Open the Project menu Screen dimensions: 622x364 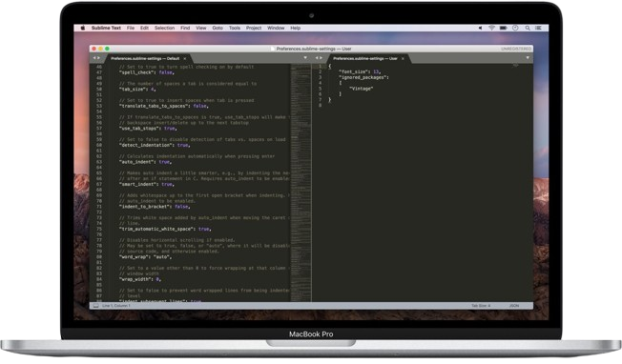(254, 29)
